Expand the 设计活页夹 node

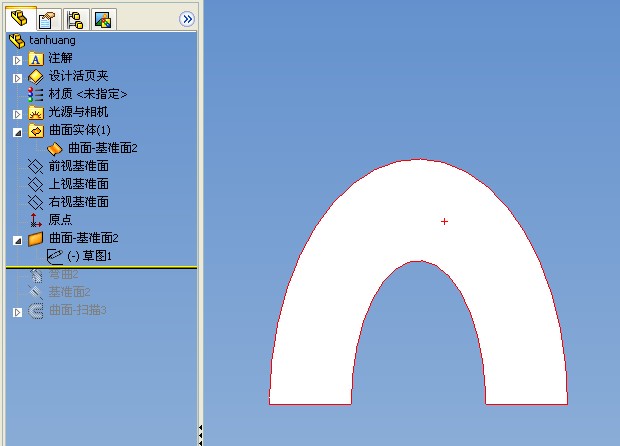[x=17, y=78]
